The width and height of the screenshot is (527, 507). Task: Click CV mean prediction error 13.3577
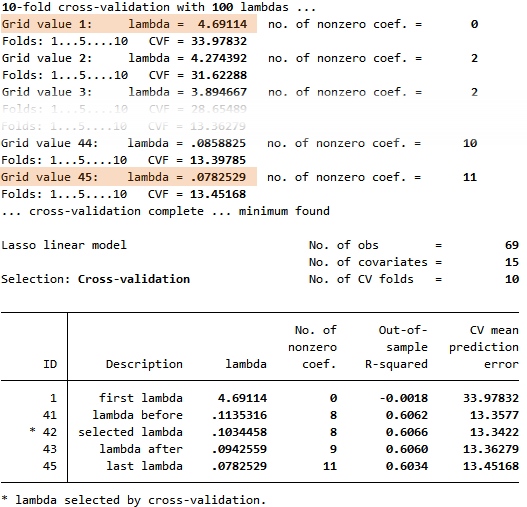[x=494, y=415]
